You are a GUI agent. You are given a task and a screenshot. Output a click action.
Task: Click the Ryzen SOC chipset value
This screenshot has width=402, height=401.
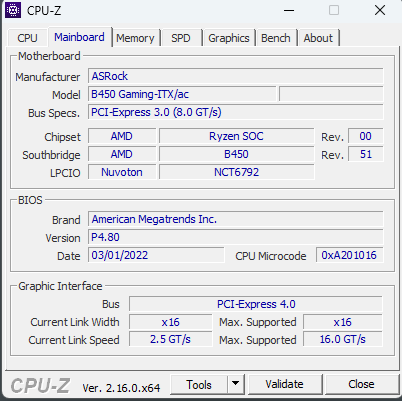tap(236, 136)
